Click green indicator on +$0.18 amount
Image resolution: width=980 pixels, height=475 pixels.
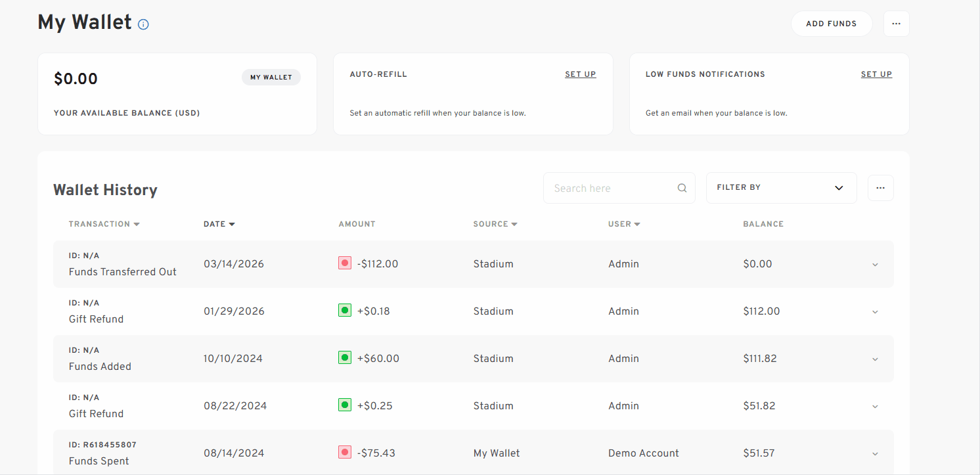coord(344,310)
